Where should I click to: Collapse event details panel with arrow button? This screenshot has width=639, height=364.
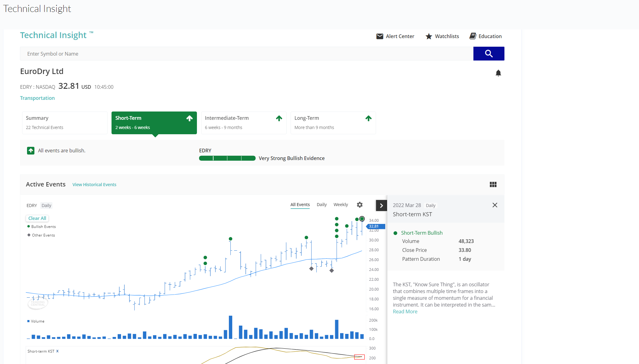381,205
